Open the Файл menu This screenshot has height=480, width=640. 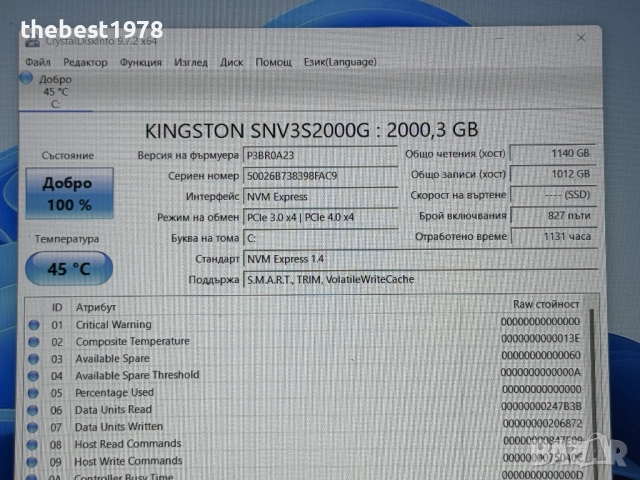(38, 62)
